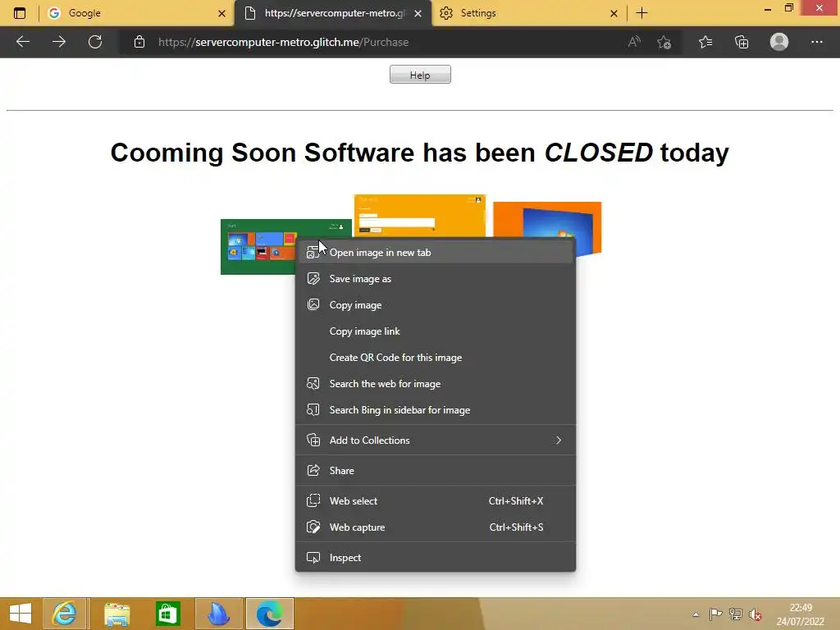Select Copy image from context menu
This screenshot has height=630, width=840.
coord(435,305)
